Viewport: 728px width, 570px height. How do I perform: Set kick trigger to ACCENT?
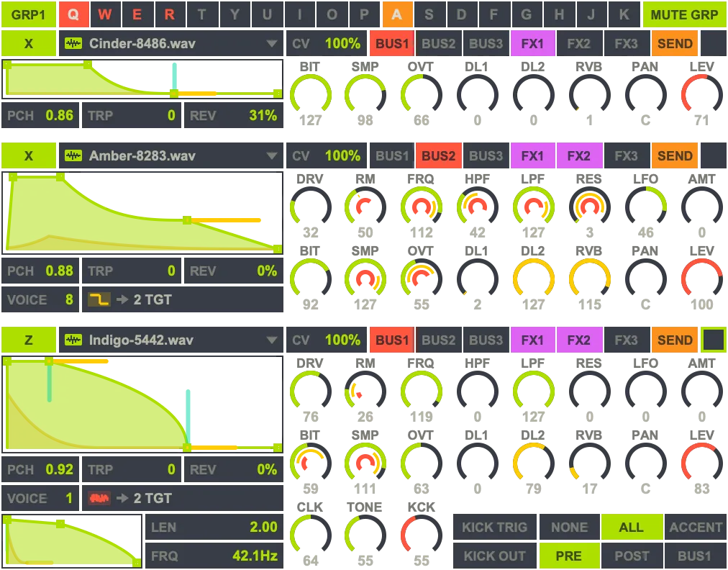(695, 527)
